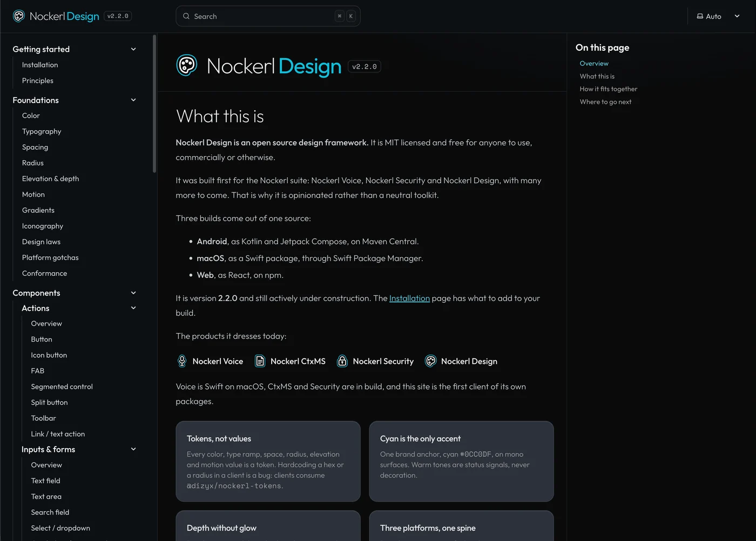Jump to Overview in On this page
Viewport: 756px width, 541px height.
click(x=594, y=63)
